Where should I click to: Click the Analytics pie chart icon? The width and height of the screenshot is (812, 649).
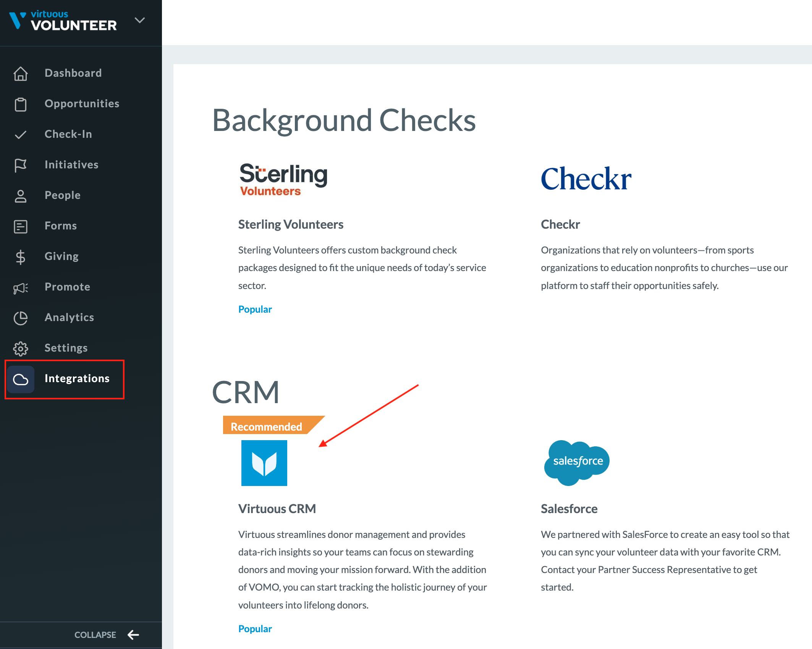pyautogui.click(x=21, y=318)
